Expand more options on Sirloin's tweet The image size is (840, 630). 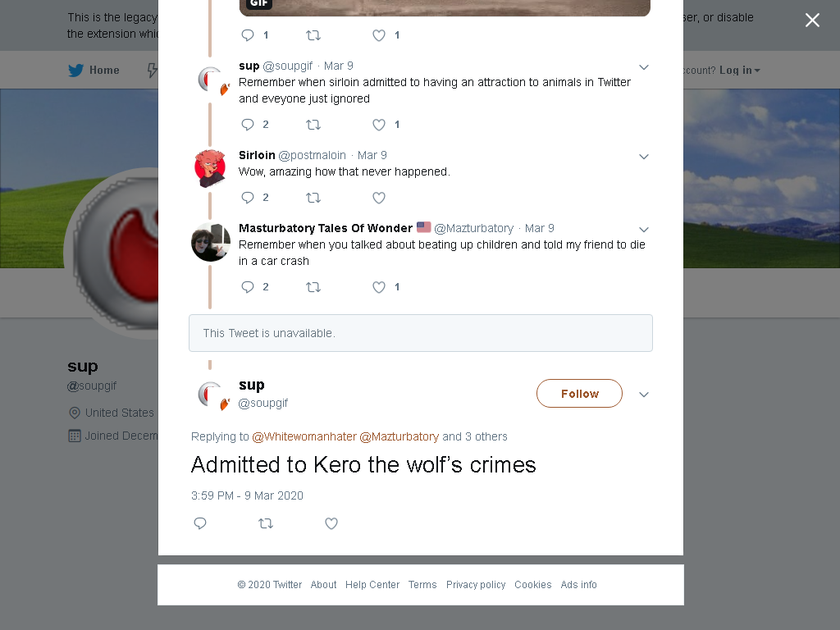[644, 157]
